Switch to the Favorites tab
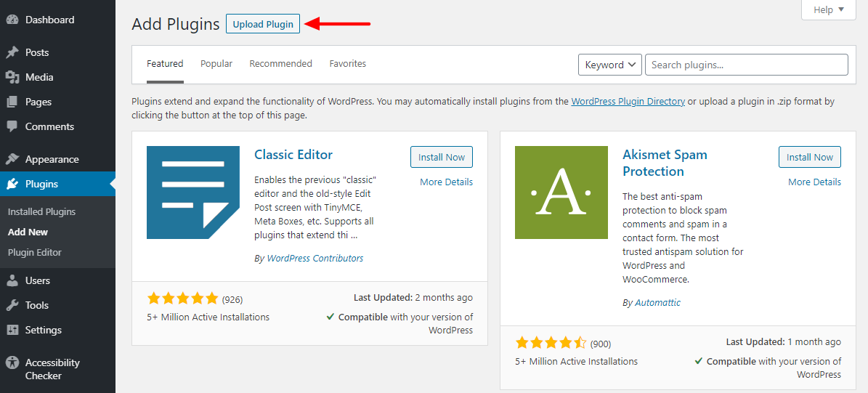Image resolution: width=868 pixels, height=393 pixels. coord(348,64)
